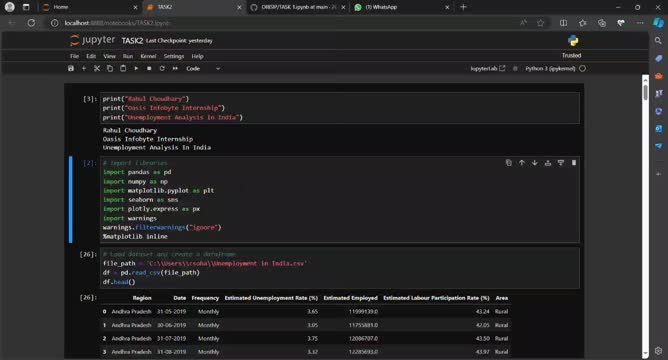This screenshot has height=360, width=668.
Task: Paste cell from clipboard in toolbar
Action: (x=123, y=68)
